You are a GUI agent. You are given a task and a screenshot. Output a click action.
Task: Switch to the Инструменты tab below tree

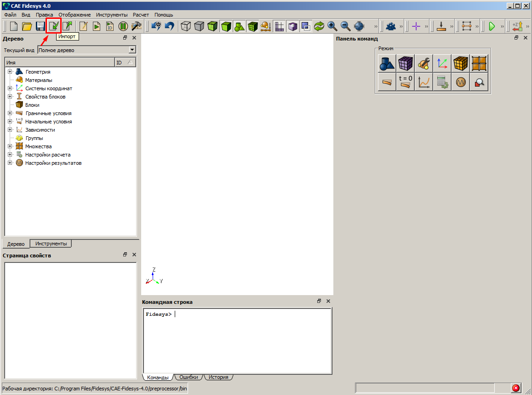click(51, 244)
